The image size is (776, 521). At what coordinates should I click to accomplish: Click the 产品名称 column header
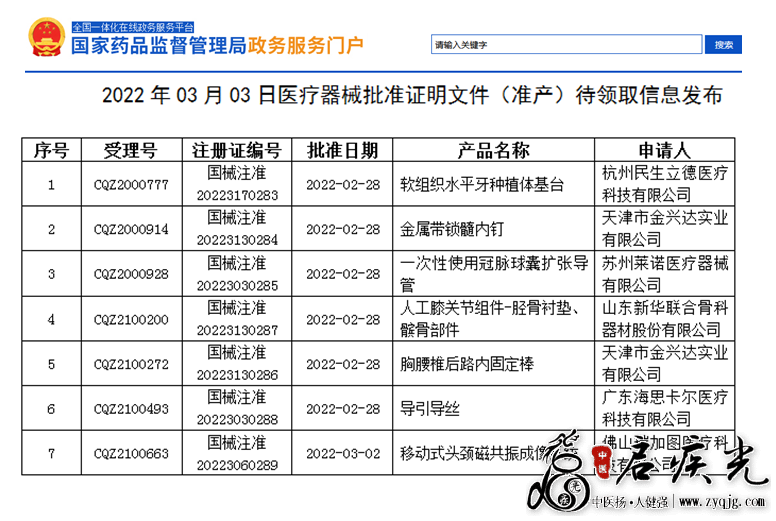tap(493, 150)
